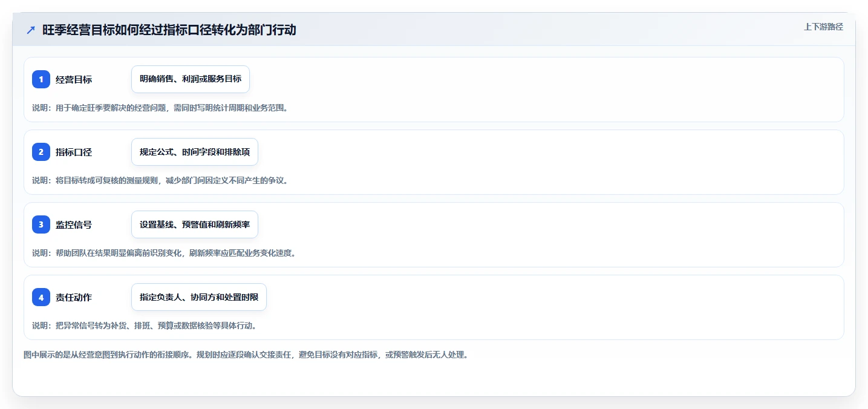Click the 责任动作 step heading
868x409 pixels.
74,297
